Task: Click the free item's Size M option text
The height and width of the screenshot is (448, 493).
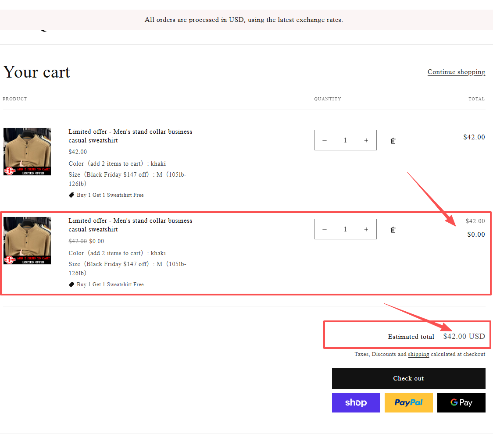Action: (x=127, y=268)
